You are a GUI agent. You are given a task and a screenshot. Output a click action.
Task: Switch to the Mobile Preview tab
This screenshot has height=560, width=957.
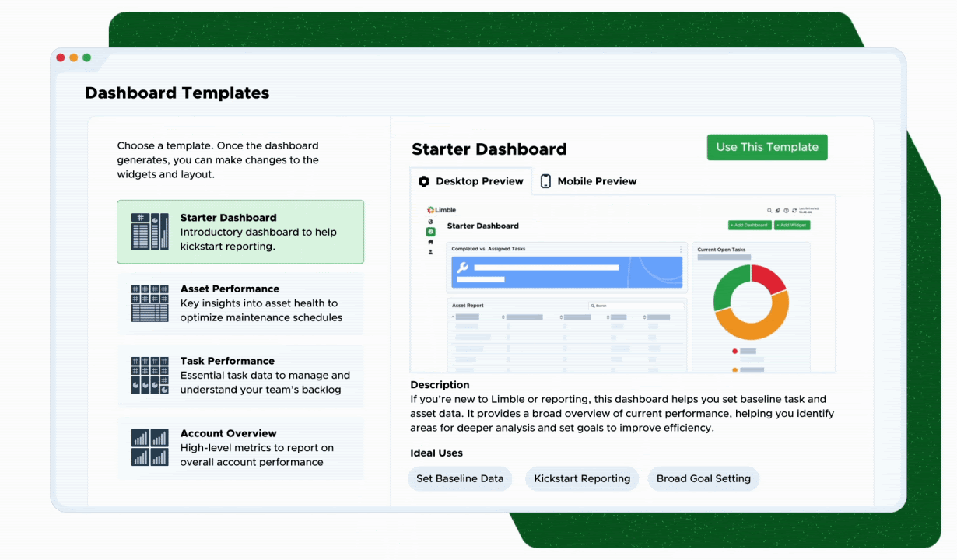(x=588, y=181)
